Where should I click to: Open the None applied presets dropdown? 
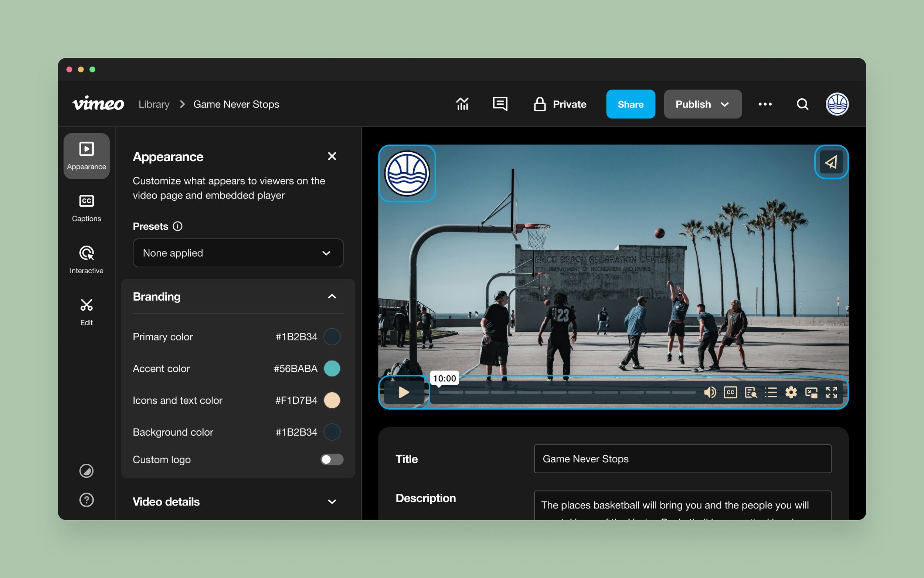pyautogui.click(x=238, y=253)
